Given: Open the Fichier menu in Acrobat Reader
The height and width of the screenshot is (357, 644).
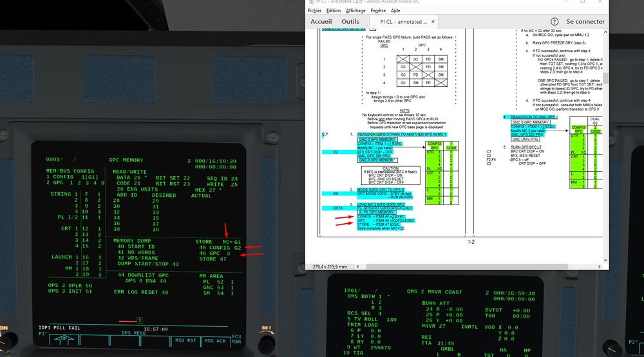Looking at the screenshot, I should tap(314, 11).
